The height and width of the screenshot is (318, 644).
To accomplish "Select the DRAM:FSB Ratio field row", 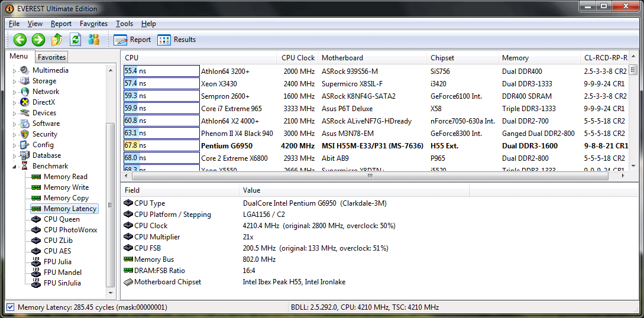I will (x=296, y=270).
